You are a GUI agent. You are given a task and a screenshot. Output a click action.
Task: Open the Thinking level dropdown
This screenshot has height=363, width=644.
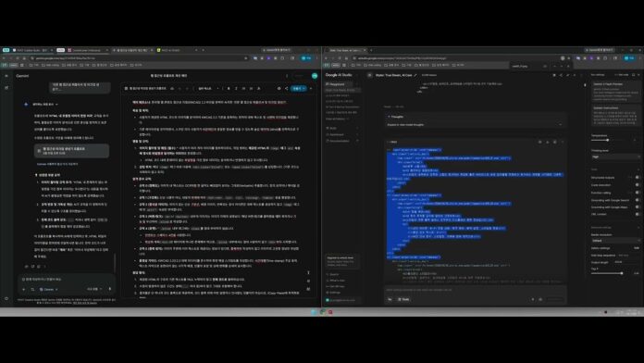[615, 156]
